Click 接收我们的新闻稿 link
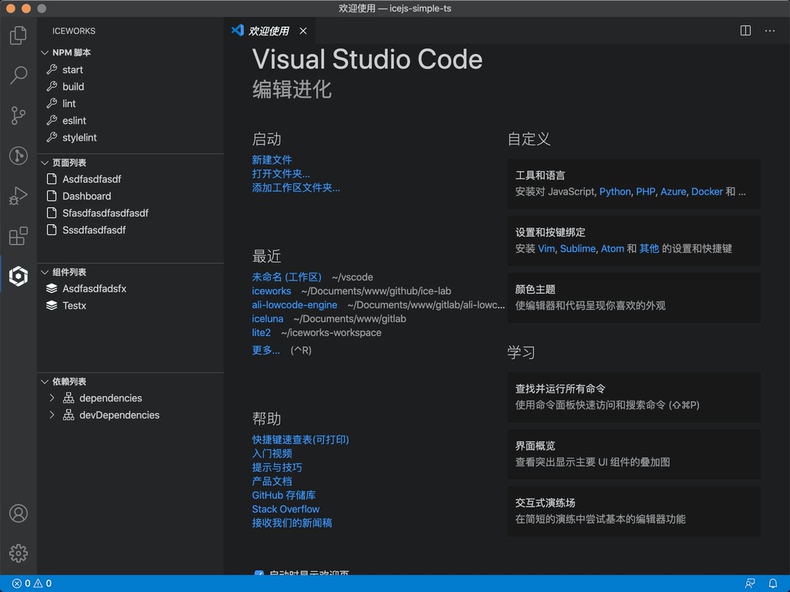The height and width of the screenshot is (592, 790). pyautogui.click(x=292, y=523)
